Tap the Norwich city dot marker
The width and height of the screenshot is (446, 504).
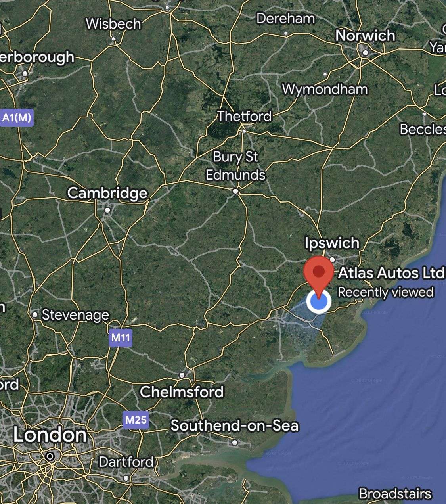365,52
